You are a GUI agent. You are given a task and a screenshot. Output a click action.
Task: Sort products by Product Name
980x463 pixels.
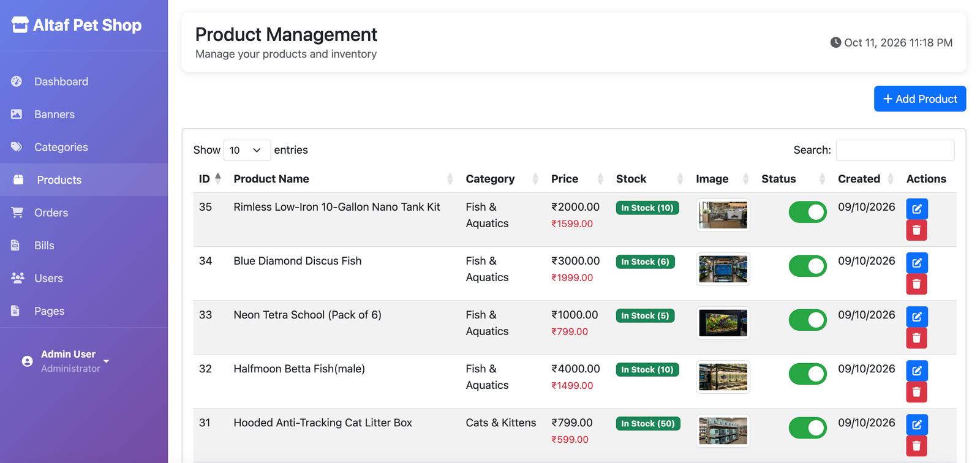click(x=343, y=179)
